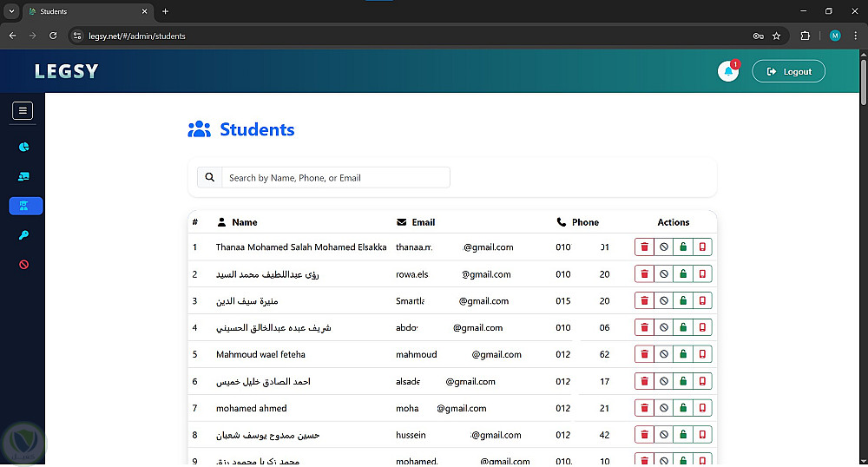The height and width of the screenshot is (467, 868).
Task: Bookmark this page with the star
Action: 776,36
